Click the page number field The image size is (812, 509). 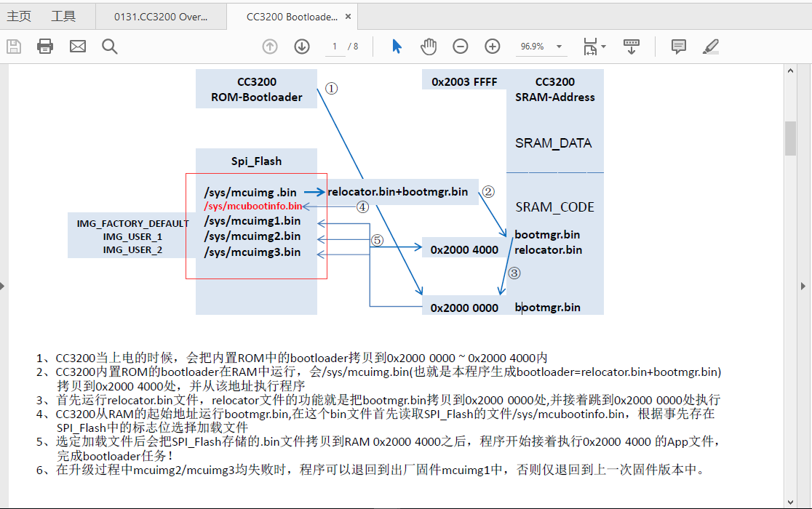[335, 47]
